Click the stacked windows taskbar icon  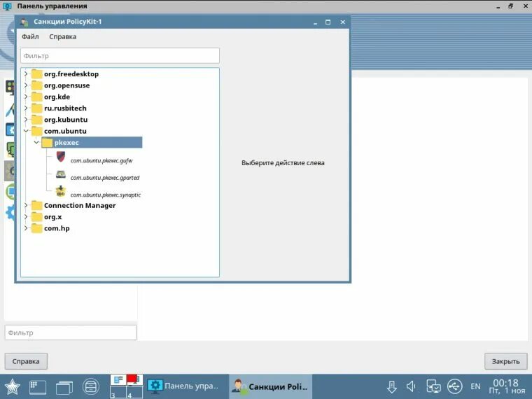[64, 387]
